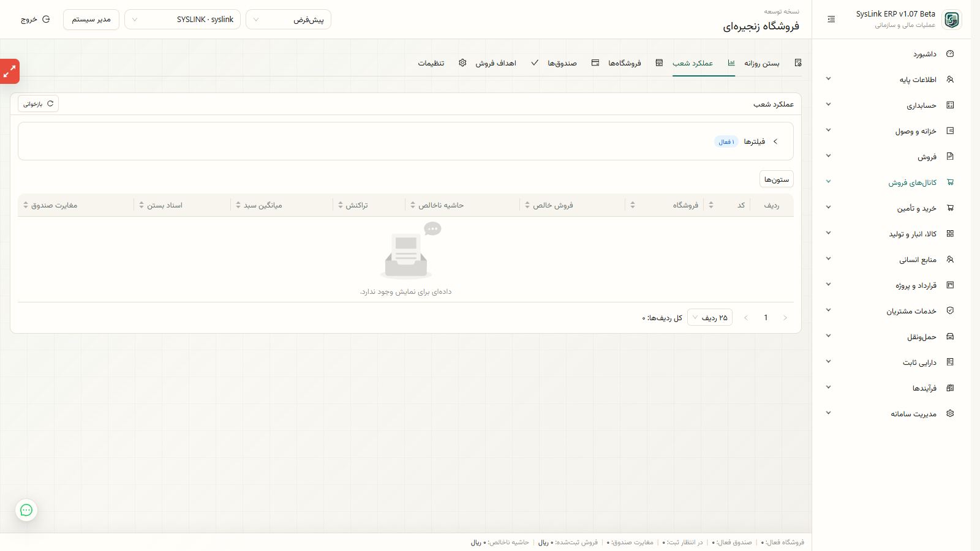The width and height of the screenshot is (980, 551).
Task: Expand مدیریت سامانه menu chevron
Action: [x=828, y=413]
